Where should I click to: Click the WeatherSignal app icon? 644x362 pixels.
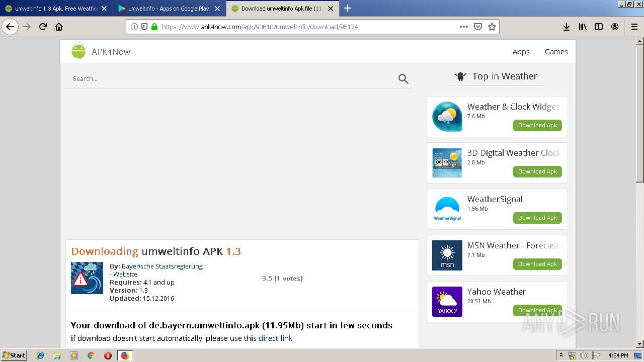click(x=447, y=209)
